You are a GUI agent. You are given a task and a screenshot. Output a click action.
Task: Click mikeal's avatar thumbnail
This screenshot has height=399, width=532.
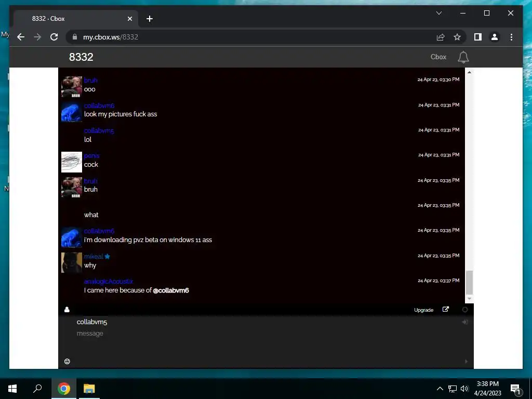pos(72,262)
